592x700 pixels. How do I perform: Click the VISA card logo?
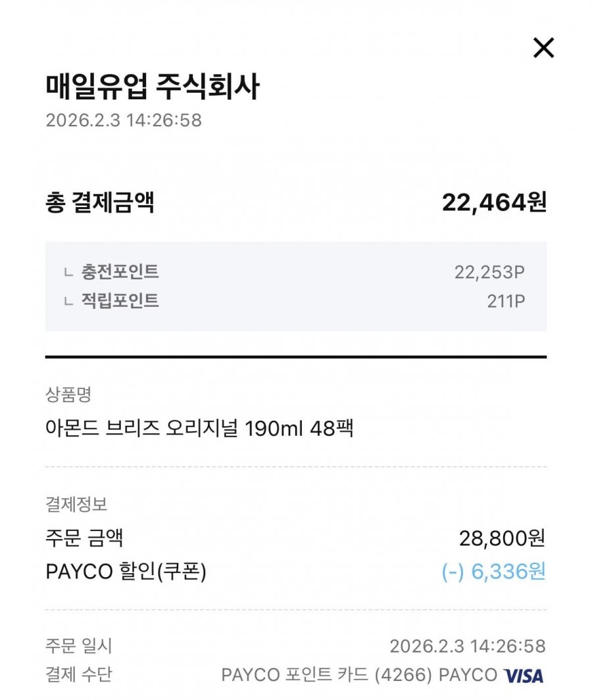point(524,675)
